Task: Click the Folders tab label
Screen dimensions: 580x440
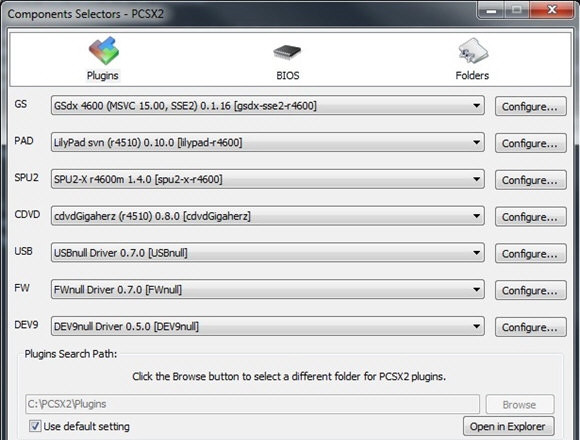Action: point(472,75)
